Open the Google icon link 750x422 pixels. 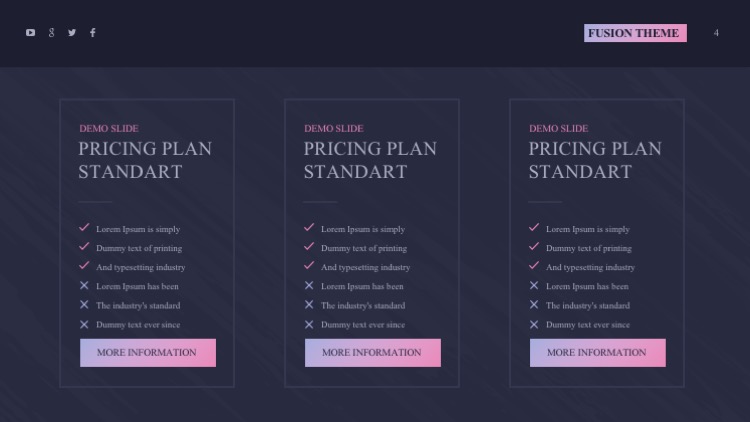(x=52, y=33)
